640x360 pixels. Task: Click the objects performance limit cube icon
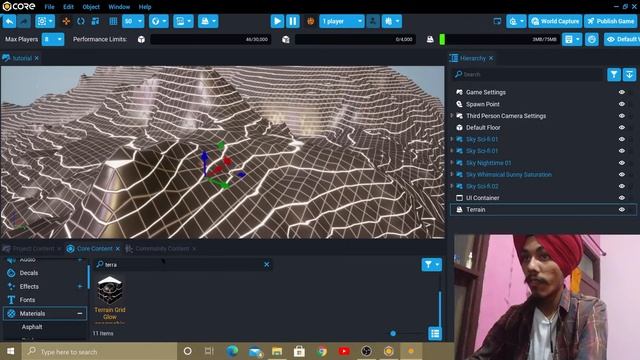(x=141, y=40)
